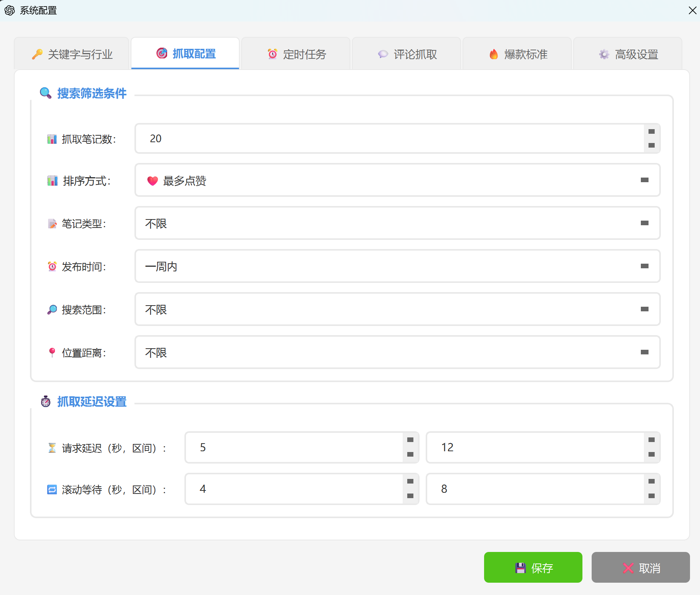This screenshot has width=700, height=595.
Task: Click the stopwatch icon beside 抓取延迟设置
Action: pos(46,401)
